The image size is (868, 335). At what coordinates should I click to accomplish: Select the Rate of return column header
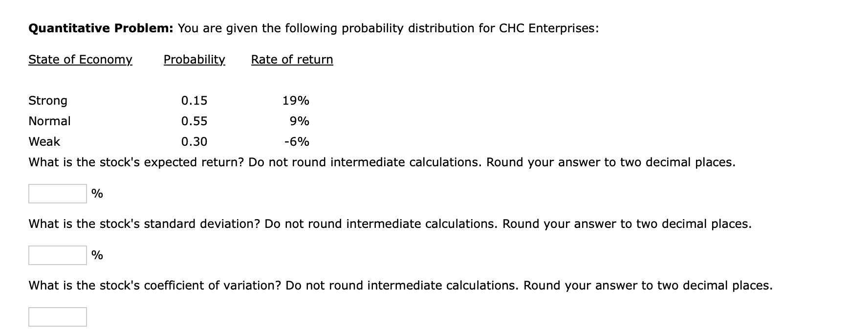pos(291,59)
